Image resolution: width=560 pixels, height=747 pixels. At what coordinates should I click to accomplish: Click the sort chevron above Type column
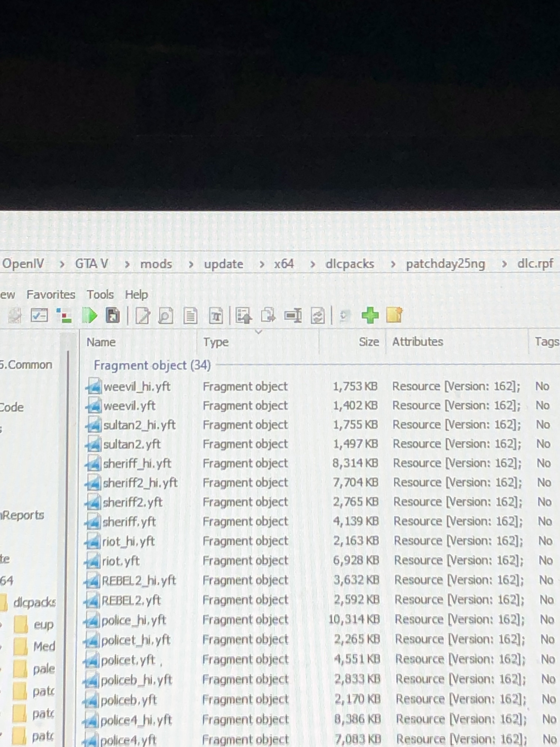click(259, 332)
